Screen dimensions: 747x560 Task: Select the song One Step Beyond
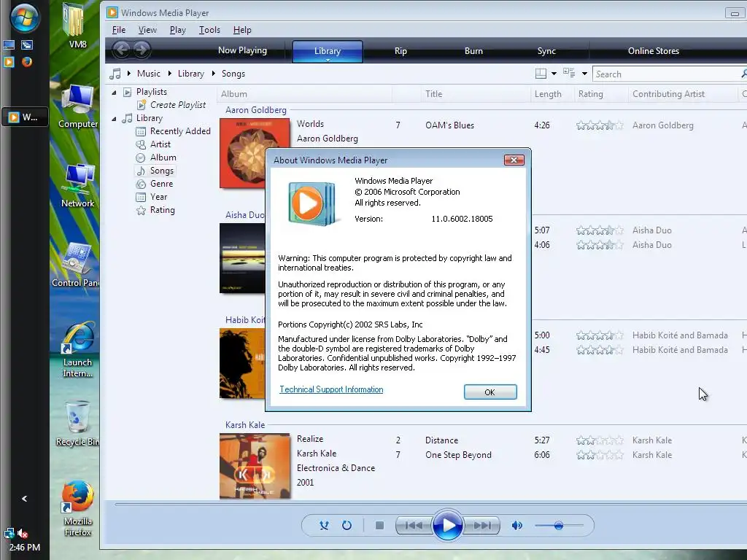[458, 455]
